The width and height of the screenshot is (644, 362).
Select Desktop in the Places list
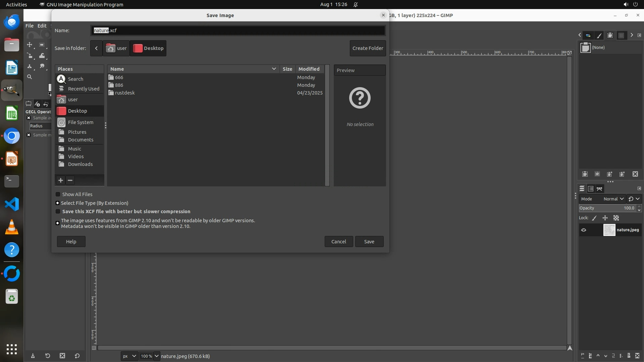click(77, 111)
